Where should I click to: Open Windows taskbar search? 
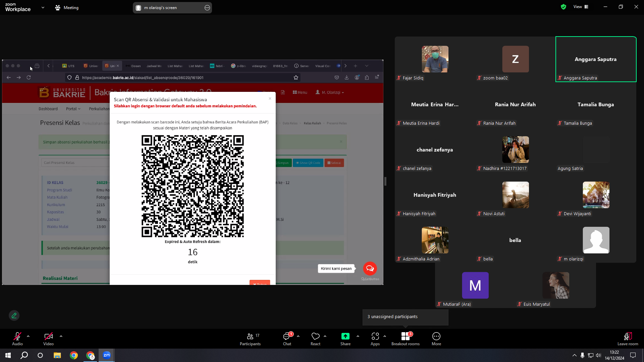[24, 355]
